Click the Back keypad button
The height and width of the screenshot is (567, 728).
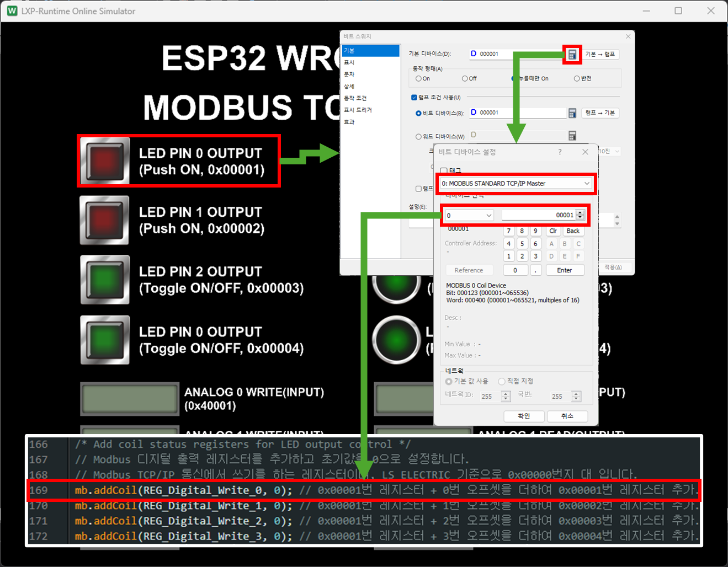573,231
